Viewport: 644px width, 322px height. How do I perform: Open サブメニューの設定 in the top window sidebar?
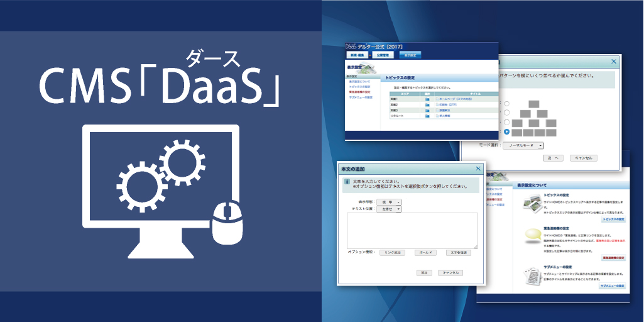[x=360, y=97]
